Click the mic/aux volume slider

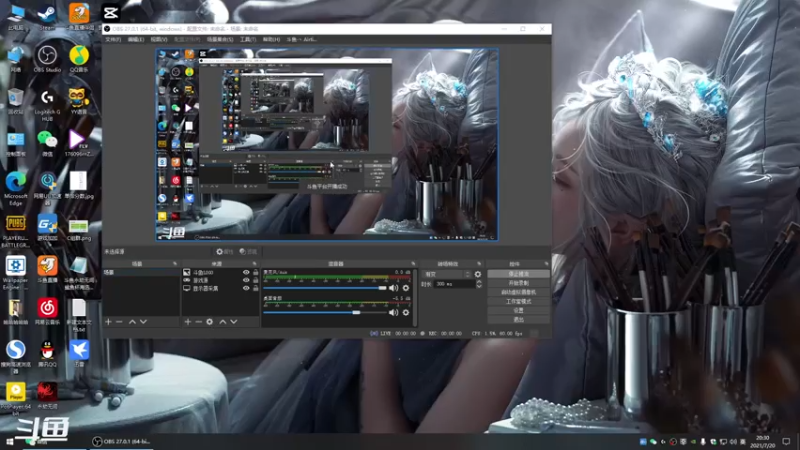(325, 288)
